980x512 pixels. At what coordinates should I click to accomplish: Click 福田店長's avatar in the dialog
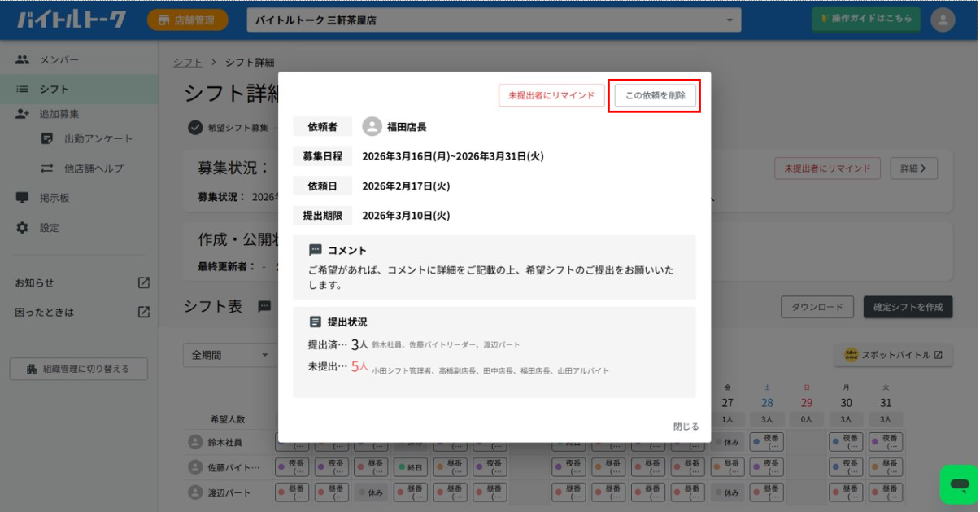click(372, 127)
